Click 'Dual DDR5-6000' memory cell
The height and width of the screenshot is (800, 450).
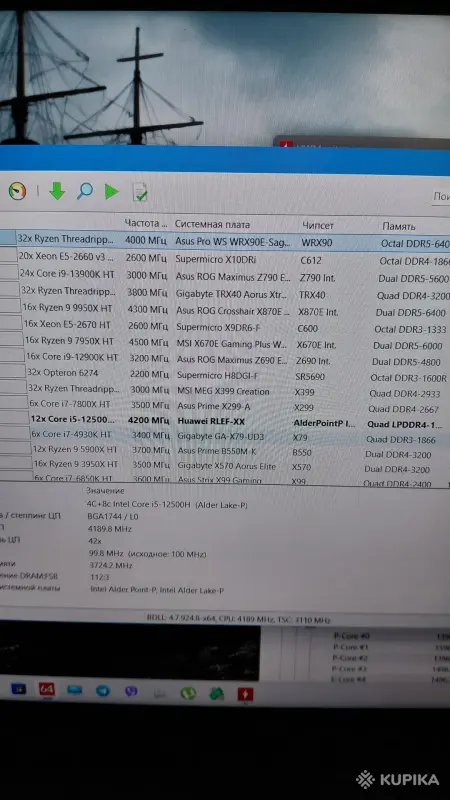coord(407,345)
